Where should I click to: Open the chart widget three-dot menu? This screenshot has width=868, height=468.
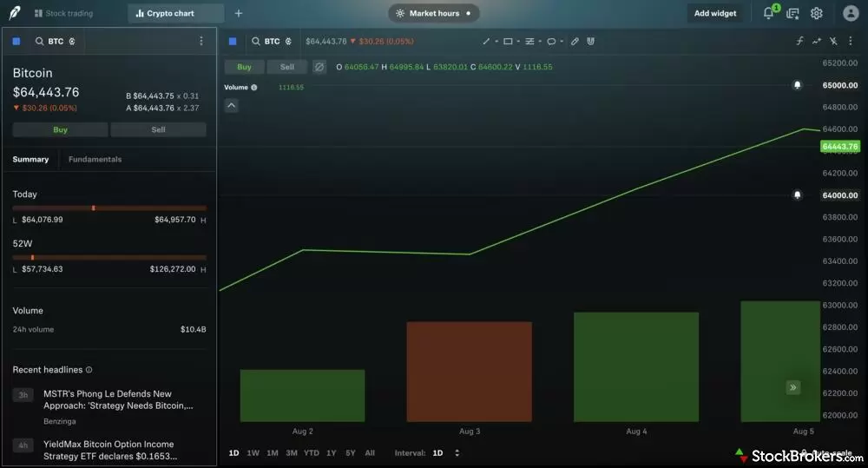(851, 41)
